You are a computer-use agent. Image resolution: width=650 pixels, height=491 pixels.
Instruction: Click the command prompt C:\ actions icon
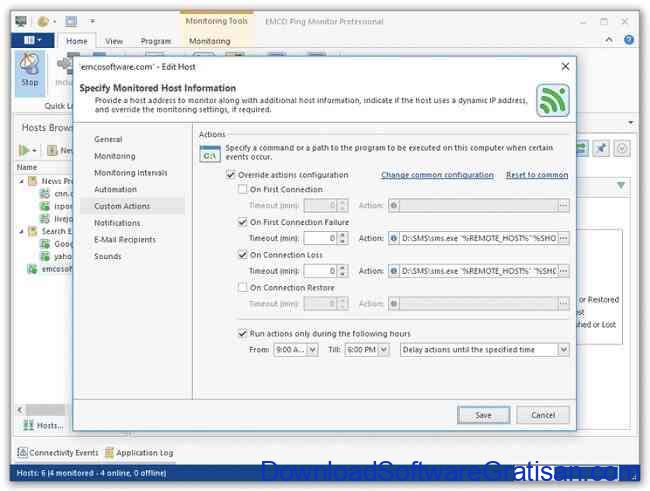click(210, 153)
